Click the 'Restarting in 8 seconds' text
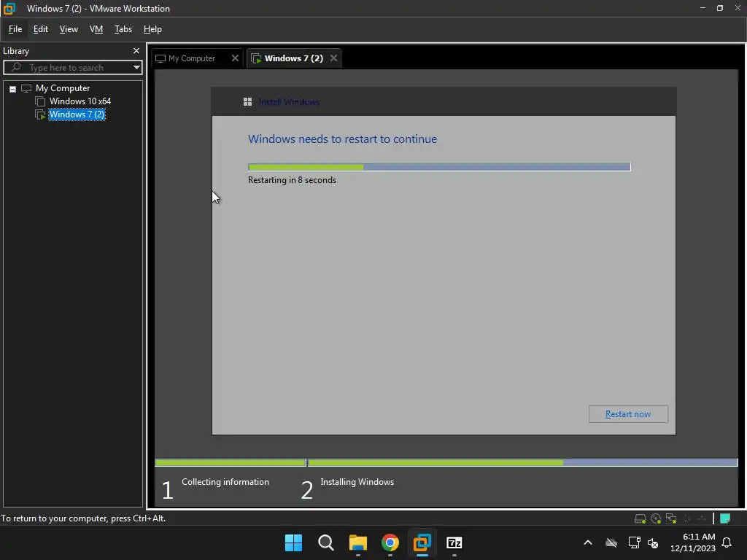This screenshot has width=747, height=560. pyautogui.click(x=292, y=180)
